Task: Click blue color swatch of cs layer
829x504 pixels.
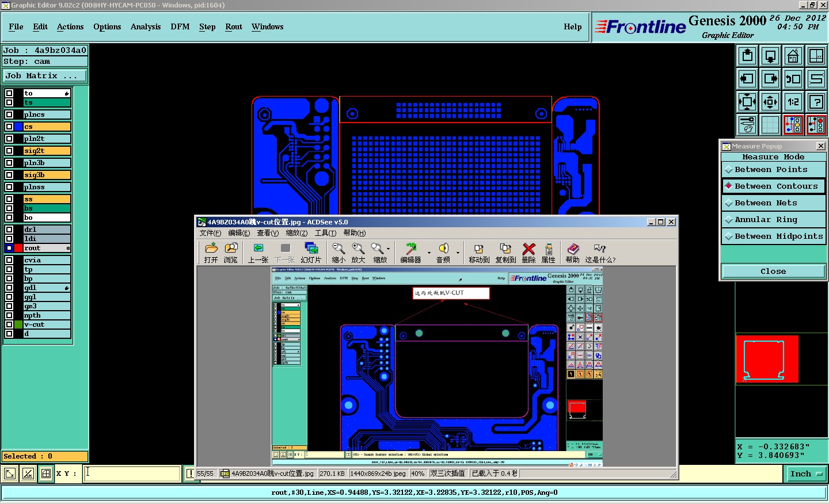Action: pyautogui.click(x=18, y=127)
